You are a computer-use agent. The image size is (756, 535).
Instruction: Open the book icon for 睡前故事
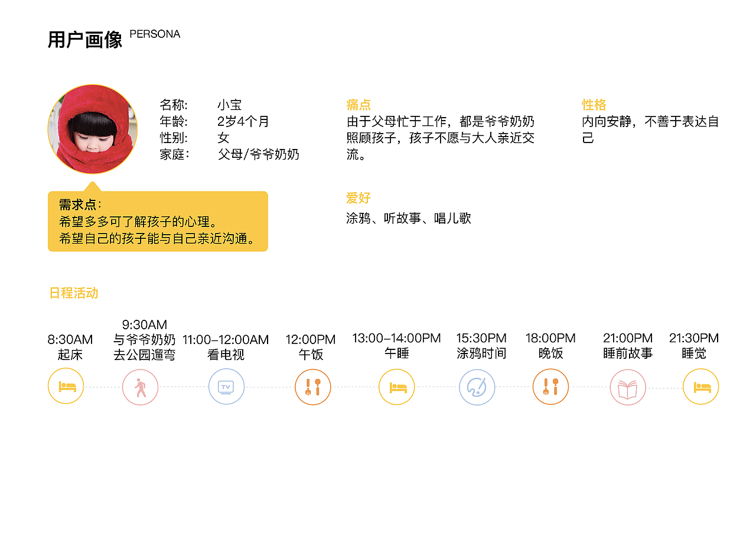(x=628, y=386)
